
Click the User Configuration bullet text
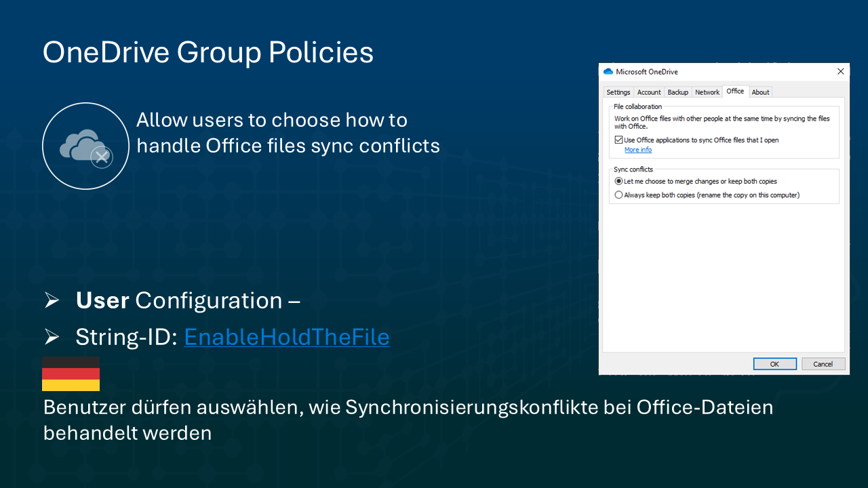(x=188, y=300)
